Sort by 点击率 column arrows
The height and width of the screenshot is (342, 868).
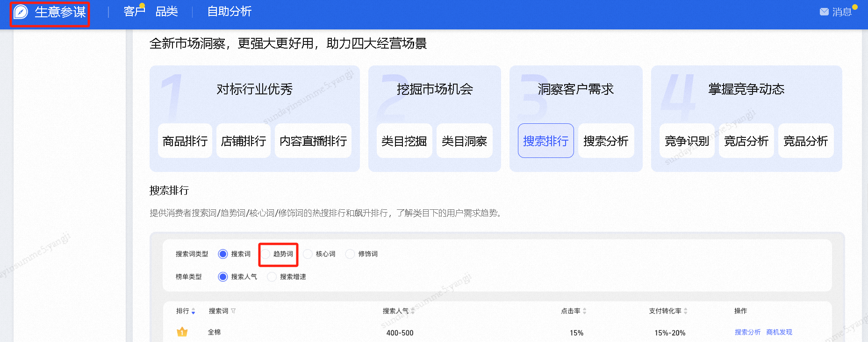(x=584, y=311)
